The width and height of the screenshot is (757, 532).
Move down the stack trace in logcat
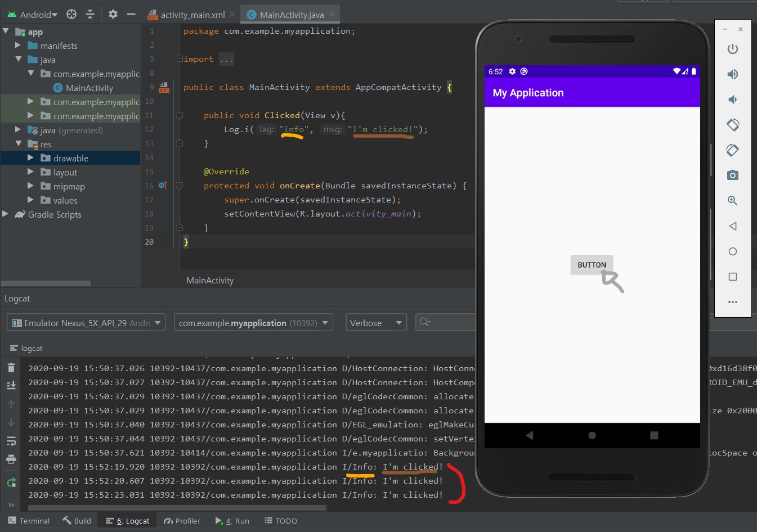(x=11, y=422)
